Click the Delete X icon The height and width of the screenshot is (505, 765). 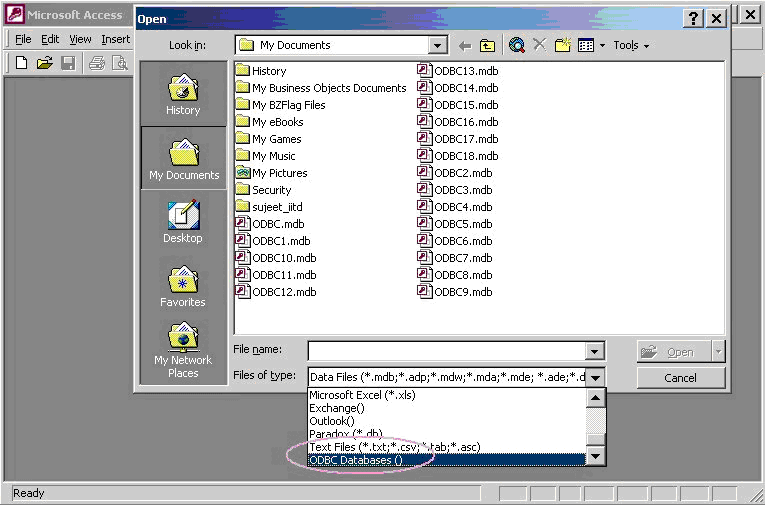tap(540, 45)
